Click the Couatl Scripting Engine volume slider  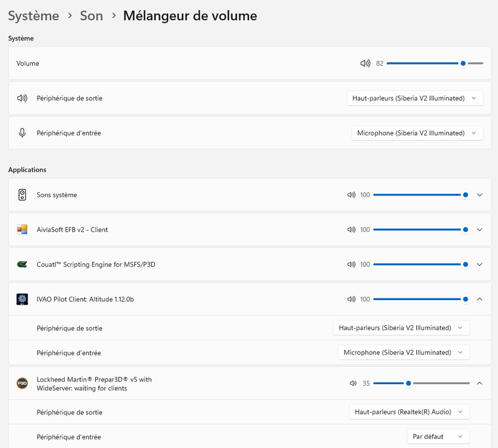pyautogui.click(x=421, y=264)
